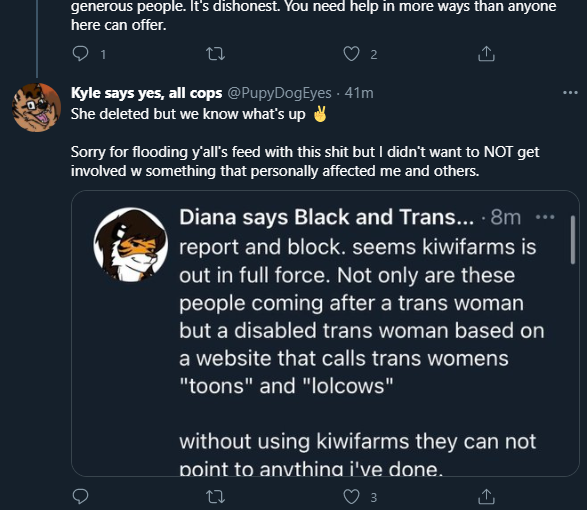Image resolution: width=587 pixels, height=510 pixels.
Task: Share Kyle's tweet via the upload icon
Action: point(486,497)
